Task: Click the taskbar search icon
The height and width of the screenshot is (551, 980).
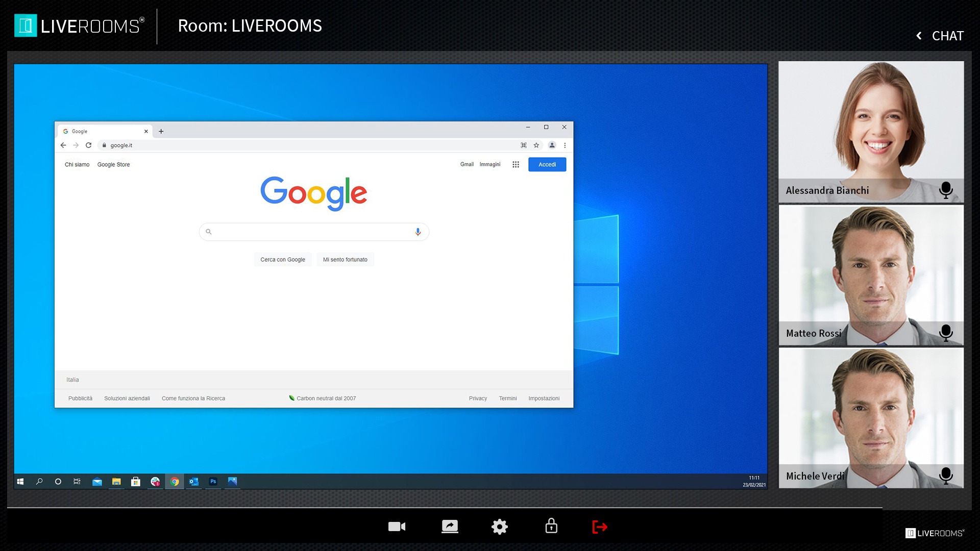Action: click(x=39, y=482)
